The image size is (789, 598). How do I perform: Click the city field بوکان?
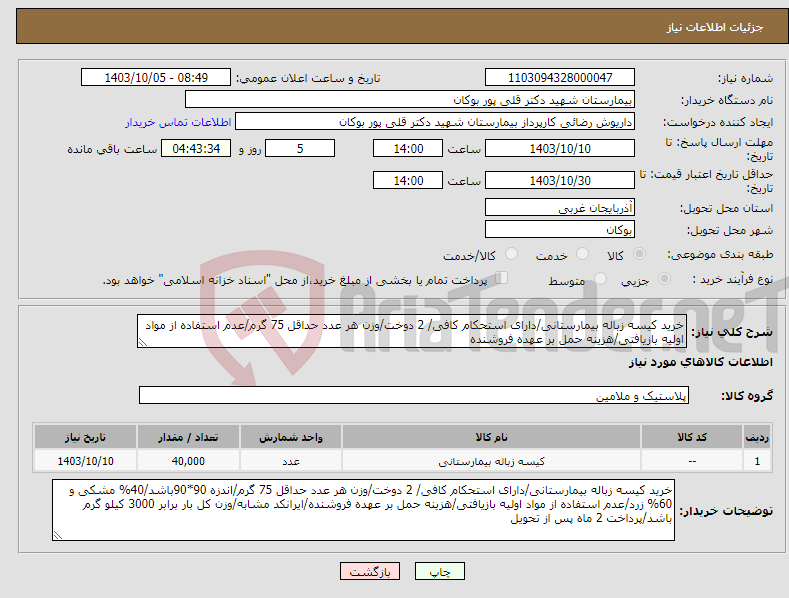tap(560, 230)
